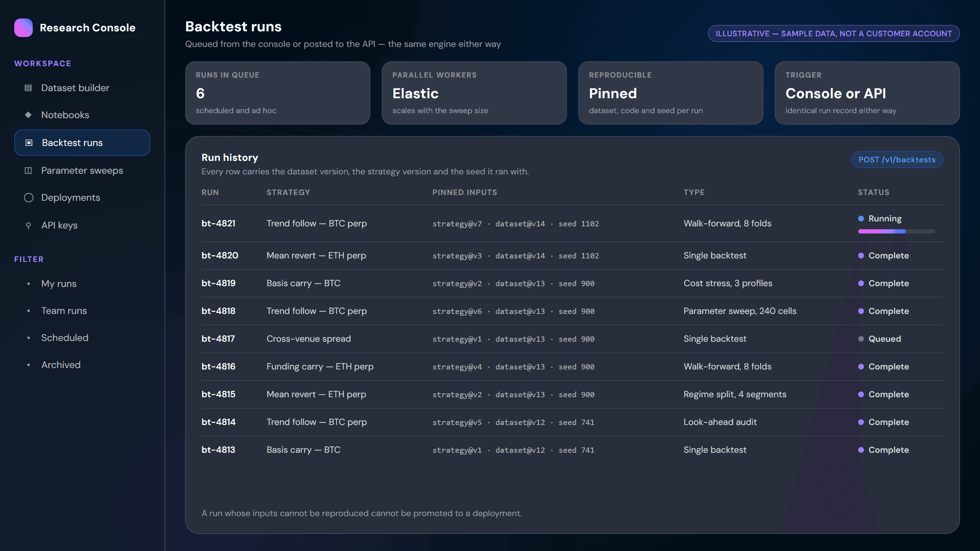This screenshot has width=980, height=551.
Task: Click Cross-venue spread strategy name
Action: 308,339
